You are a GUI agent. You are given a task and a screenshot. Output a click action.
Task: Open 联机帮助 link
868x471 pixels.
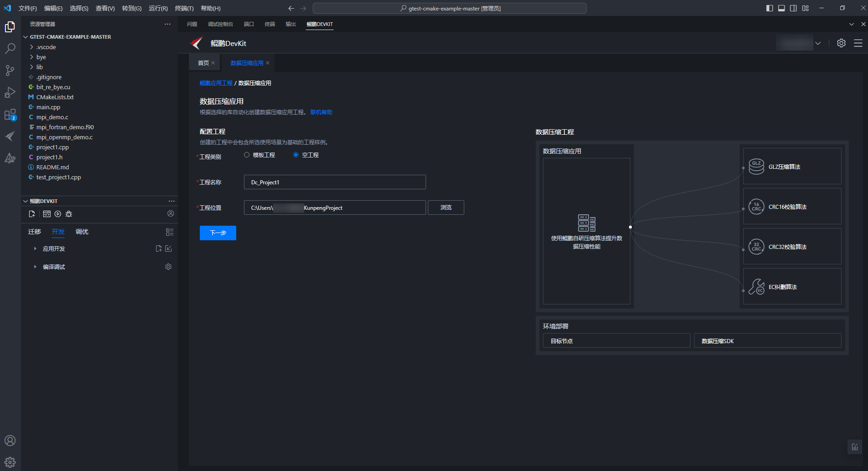[321, 112]
